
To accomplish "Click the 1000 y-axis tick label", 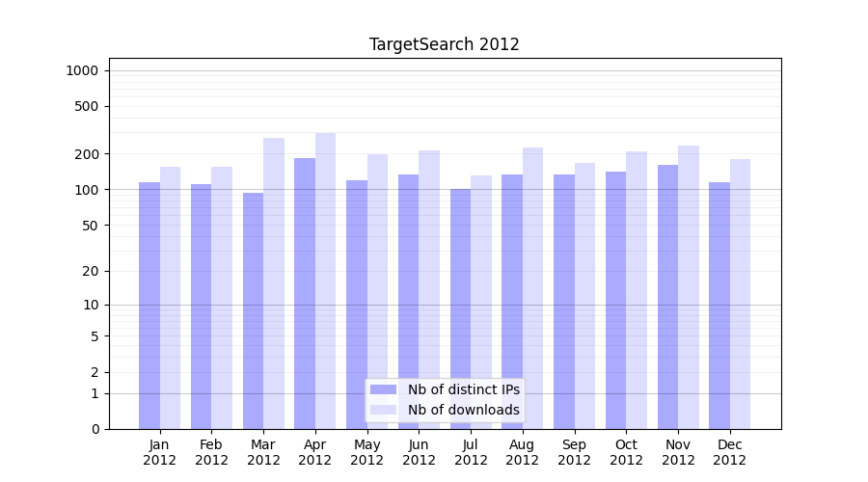I will click(x=82, y=70).
